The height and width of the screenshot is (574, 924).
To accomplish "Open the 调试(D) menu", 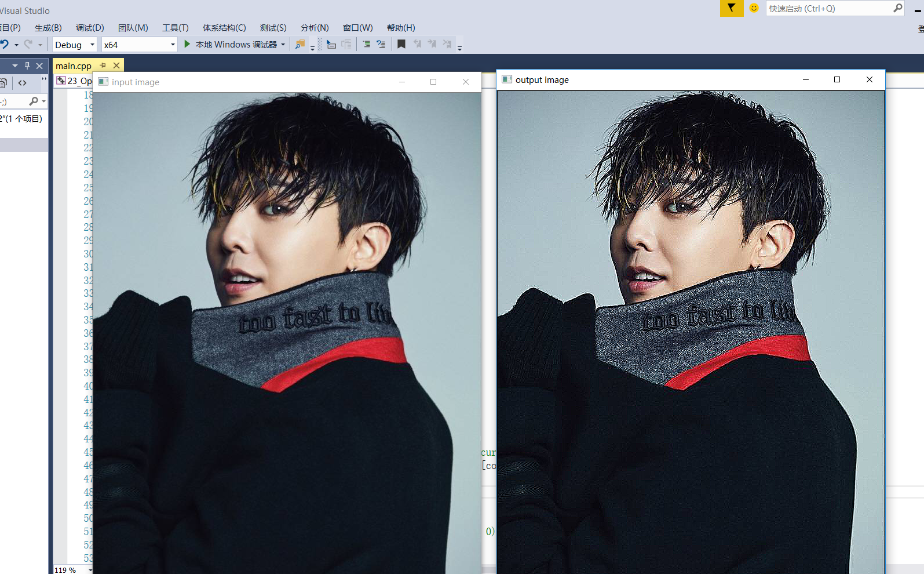I will 90,28.
